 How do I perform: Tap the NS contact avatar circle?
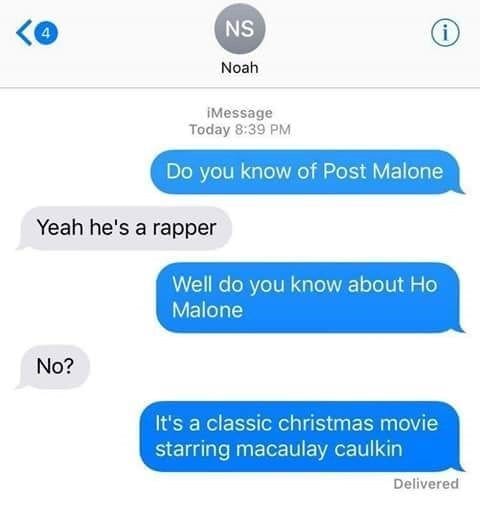point(240,29)
